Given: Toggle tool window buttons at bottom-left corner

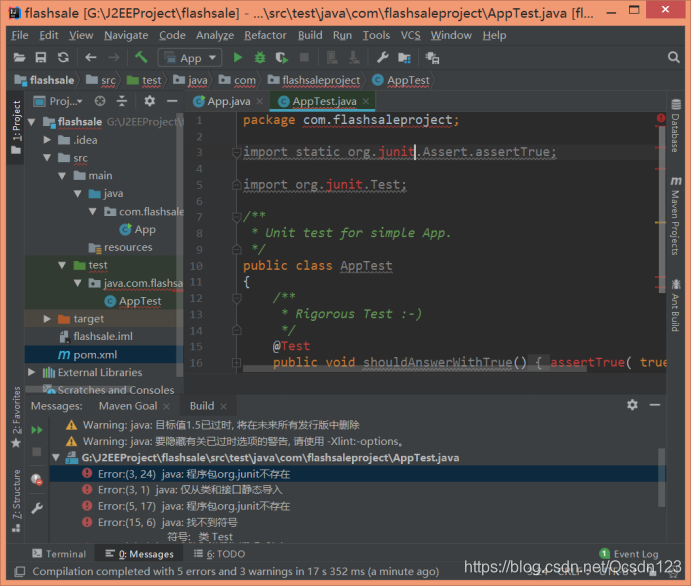Looking at the screenshot, I should coord(19,572).
